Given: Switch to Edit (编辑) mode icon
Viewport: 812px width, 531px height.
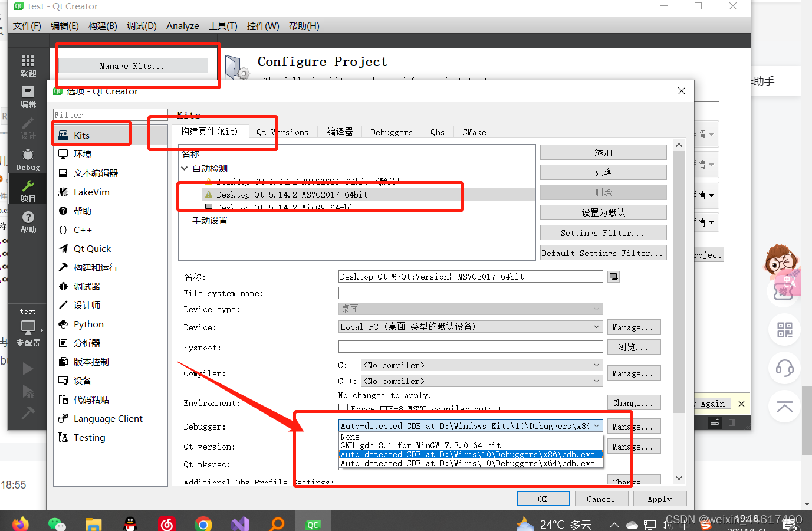Looking at the screenshot, I should 28,92.
